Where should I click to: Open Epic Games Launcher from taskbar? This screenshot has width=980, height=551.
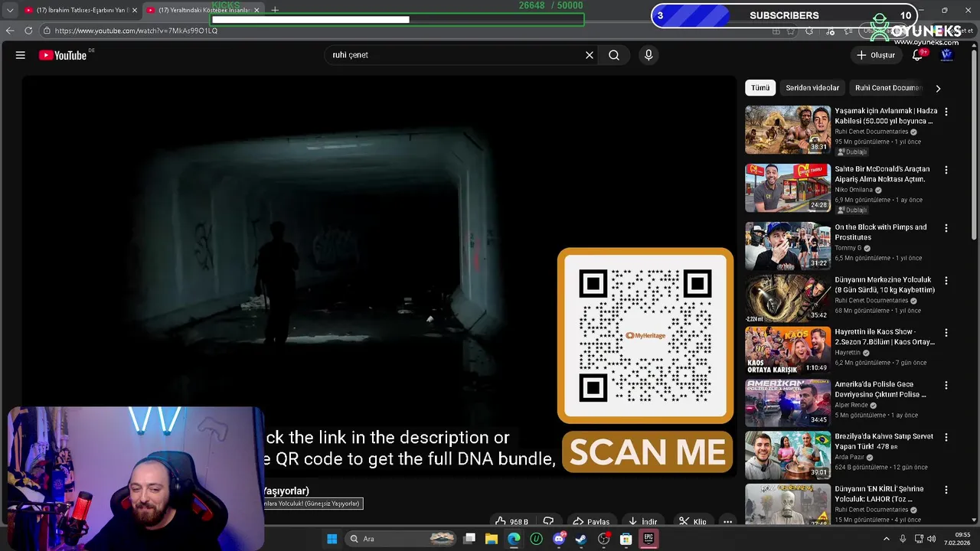[x=648, y=539]
